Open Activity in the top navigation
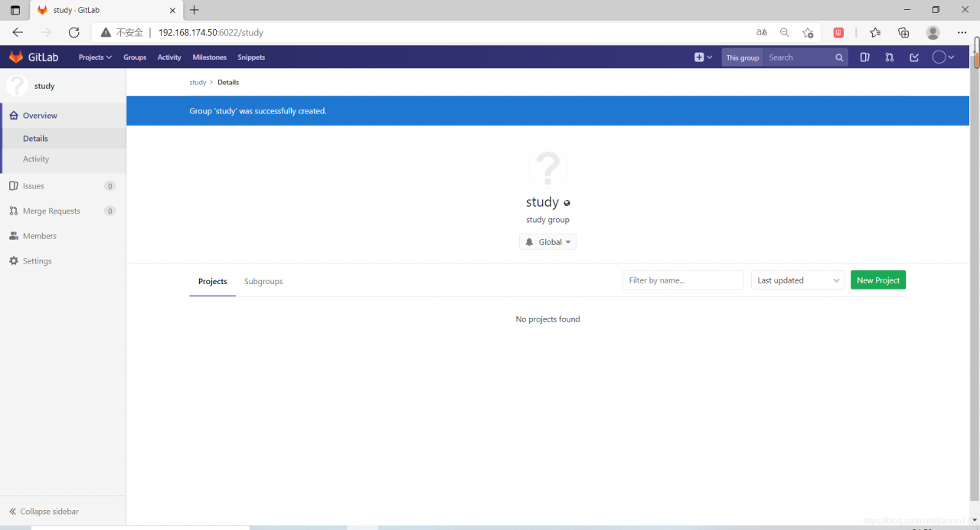This screenshot has width=980, height=530. pyautogui.click(x=169, y=57)
